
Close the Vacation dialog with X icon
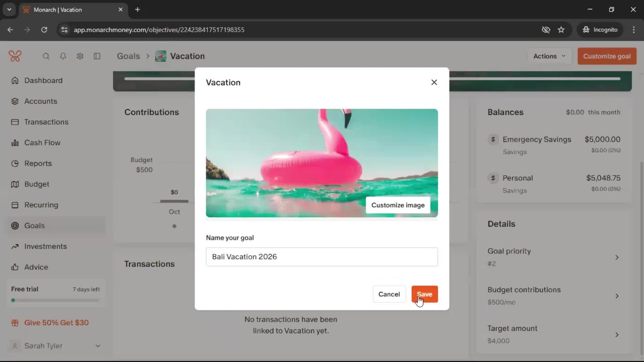pos(434,82)
